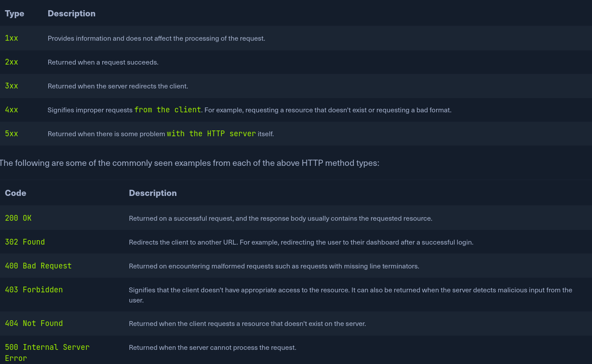
Task: Select the 3xx type cell
Action: click(x=12, y=86)
